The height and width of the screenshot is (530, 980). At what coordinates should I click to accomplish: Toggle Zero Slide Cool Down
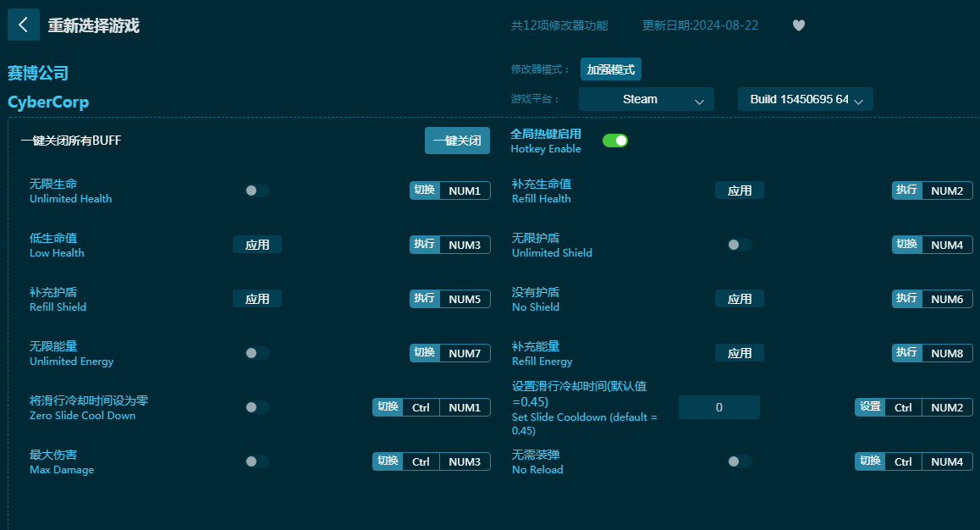tap(256, 407)
